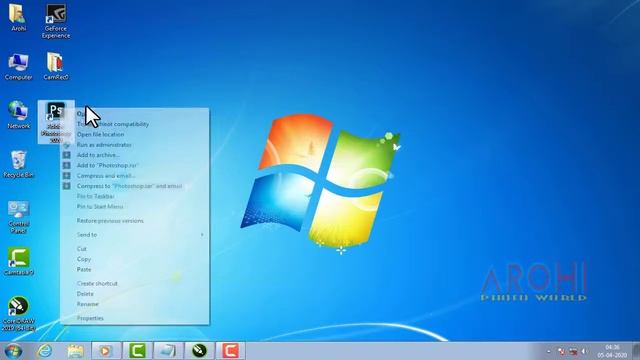Switch to the green Camtasia taskbar button
The image size is (640, 360).
137,351
